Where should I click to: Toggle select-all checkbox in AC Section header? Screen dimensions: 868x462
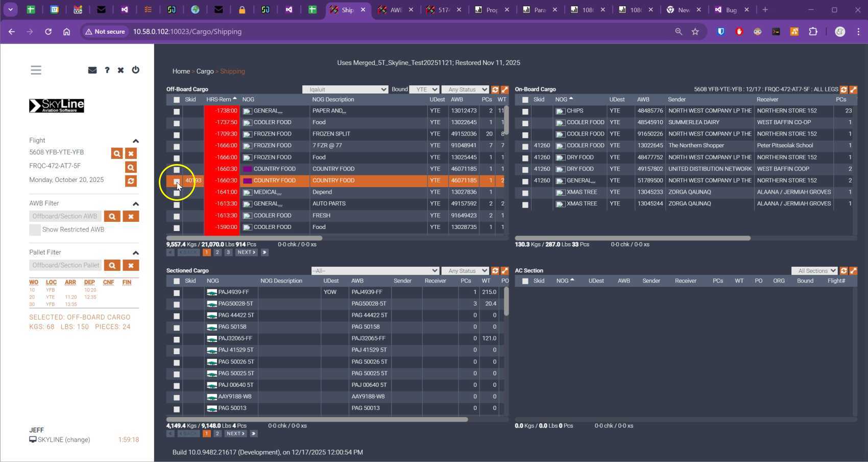[x=525, y=281]
